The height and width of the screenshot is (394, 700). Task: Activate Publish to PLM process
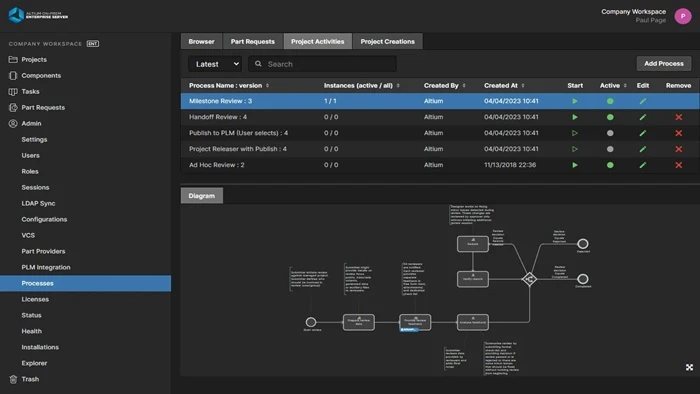[x=610, y=133]
